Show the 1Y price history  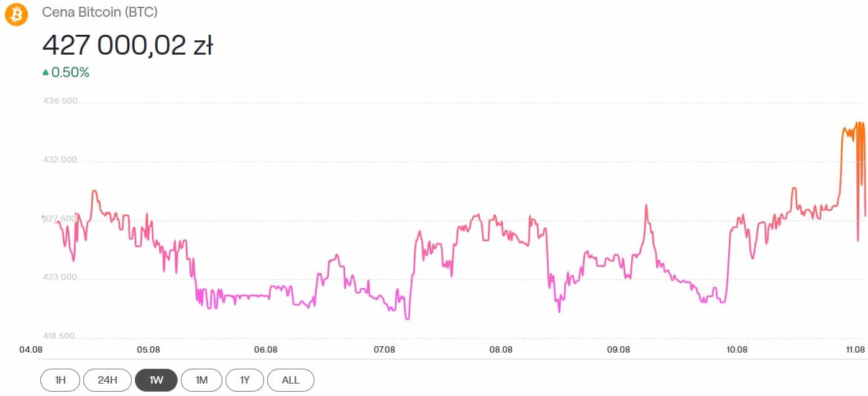coord(245,380)
